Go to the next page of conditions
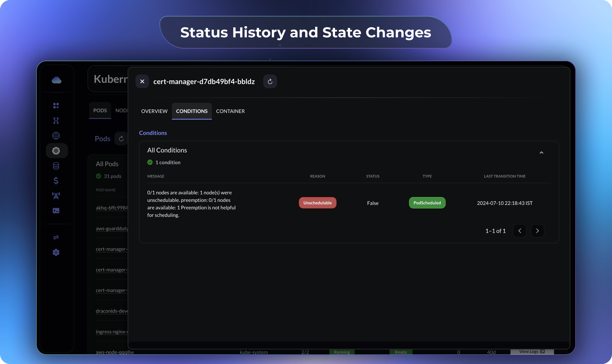 [537, 231]
